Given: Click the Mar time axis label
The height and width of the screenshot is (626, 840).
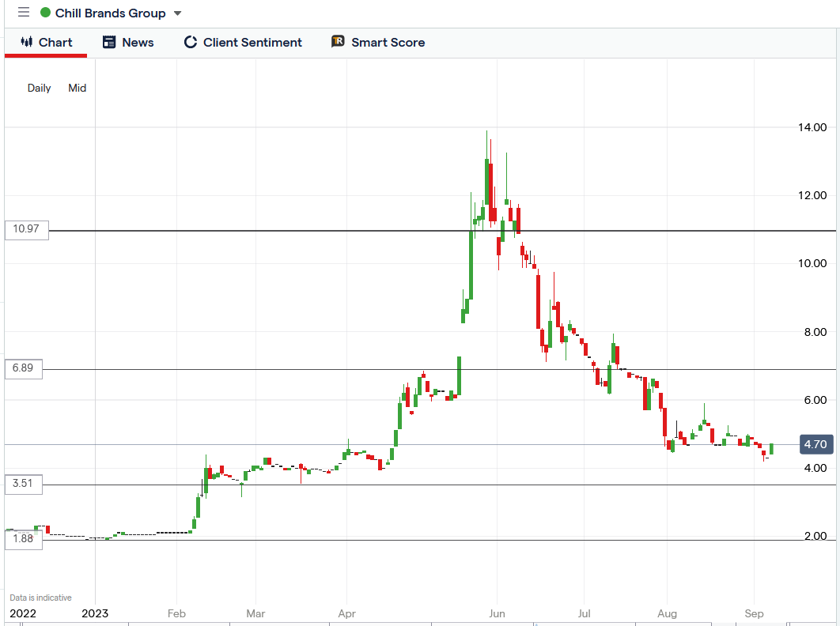Looking at the screenshot, I should [255, 613].
